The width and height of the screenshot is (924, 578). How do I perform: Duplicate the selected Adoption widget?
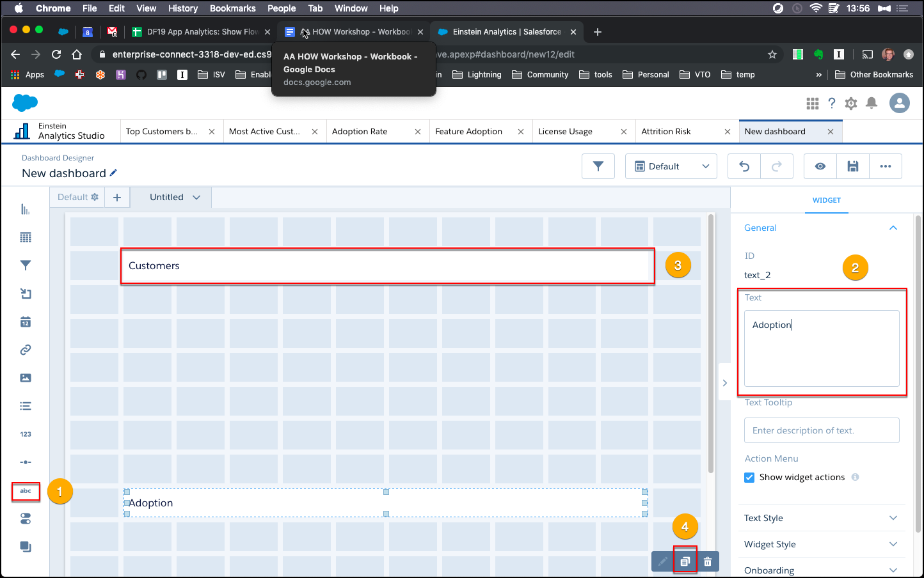[685, 561]
